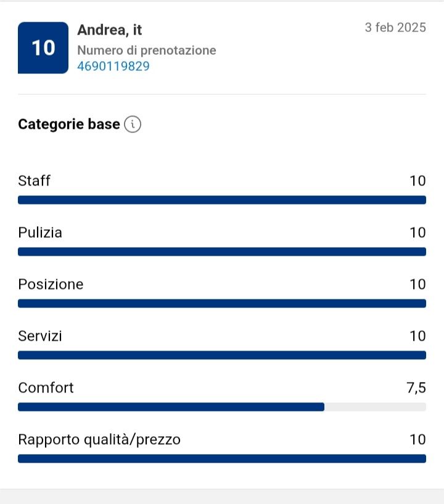Screen dimensions: 444x504
Task: Click the Categorie base heading
Action: (69, 124)
